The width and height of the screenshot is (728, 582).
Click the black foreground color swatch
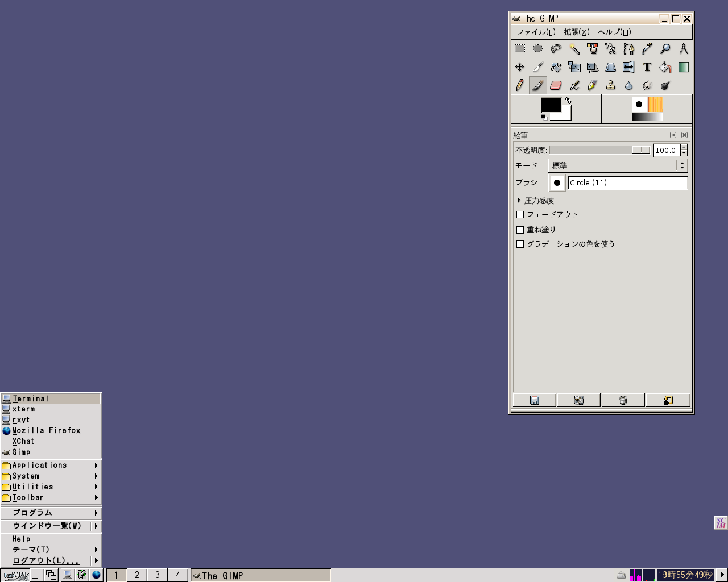(x=550, y=104)
